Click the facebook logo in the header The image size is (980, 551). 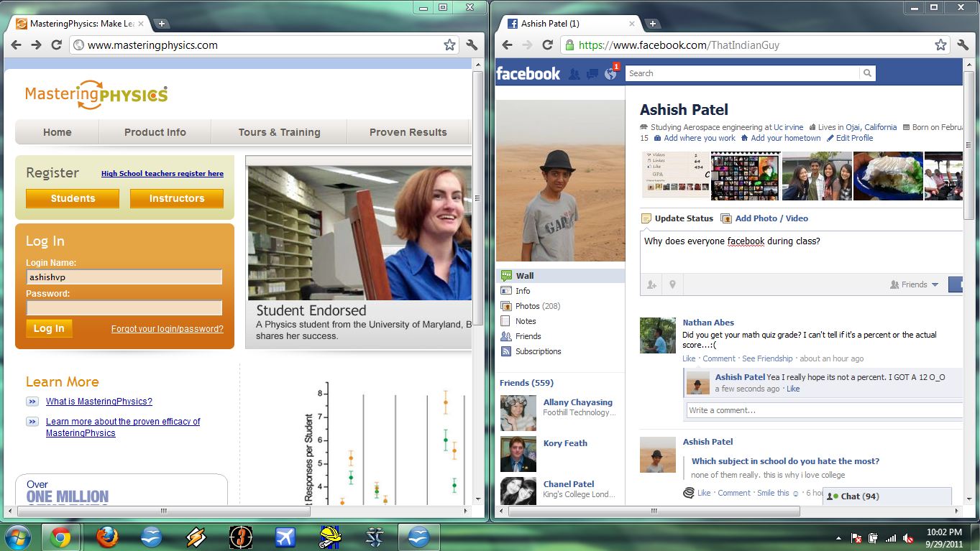coord(528,73)
